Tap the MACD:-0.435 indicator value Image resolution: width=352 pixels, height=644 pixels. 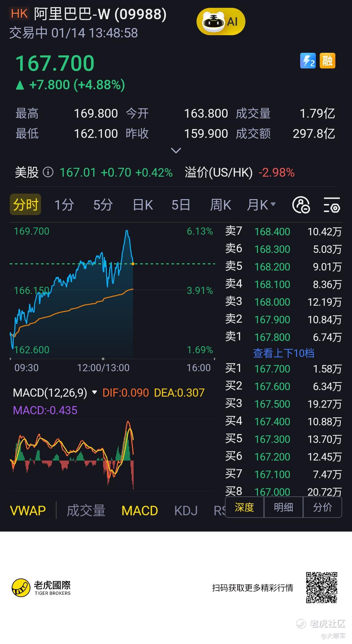(45, 410)
